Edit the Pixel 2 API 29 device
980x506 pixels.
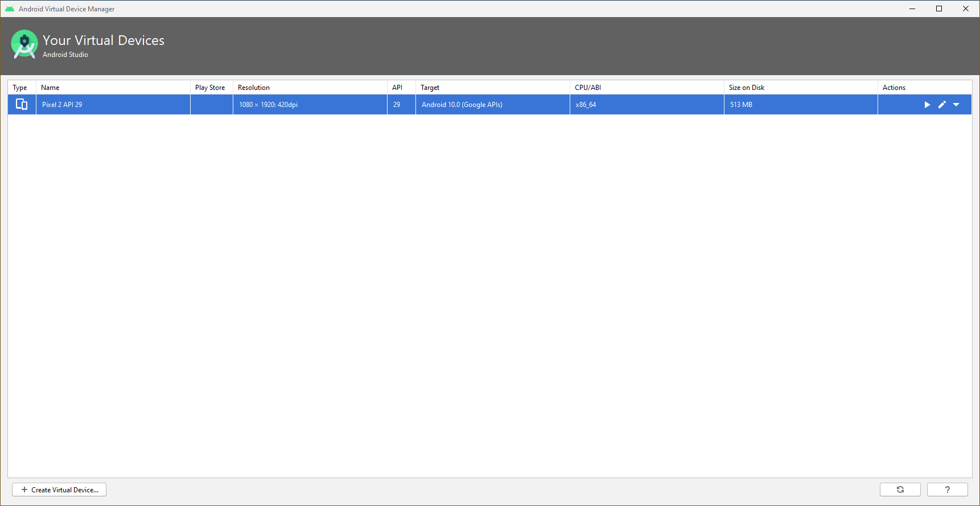tap(942, 105)
